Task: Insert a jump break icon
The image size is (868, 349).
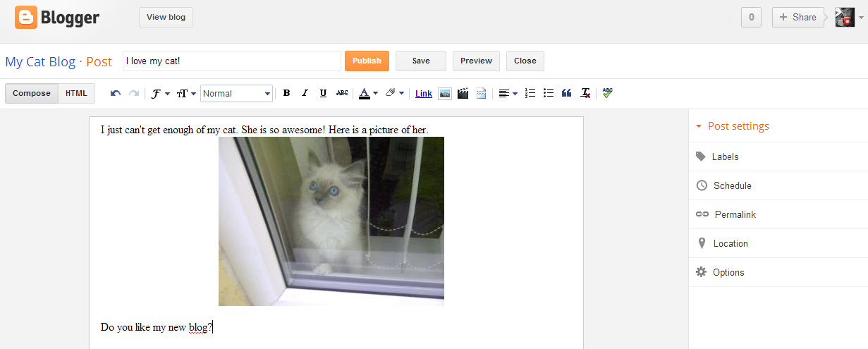Action: point(481,94)
